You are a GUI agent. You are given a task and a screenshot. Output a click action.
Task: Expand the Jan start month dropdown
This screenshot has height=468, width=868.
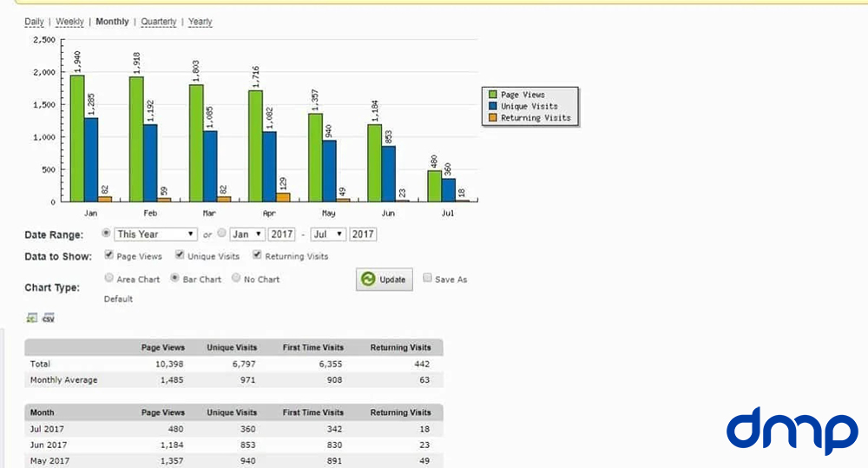(247, 234)
